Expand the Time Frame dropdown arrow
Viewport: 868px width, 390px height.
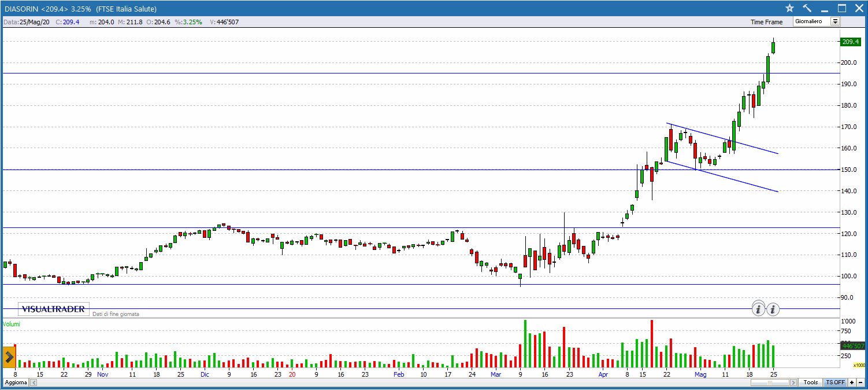coord(835,21)
